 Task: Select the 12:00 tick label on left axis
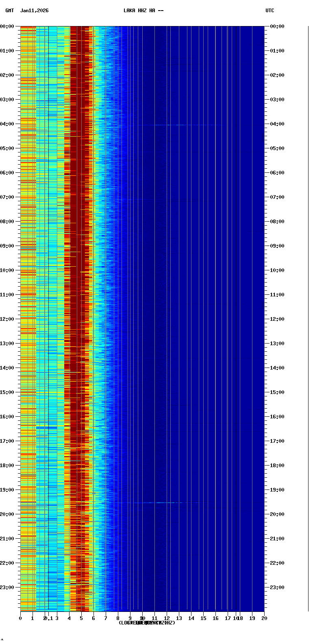[x=7, y=319]
